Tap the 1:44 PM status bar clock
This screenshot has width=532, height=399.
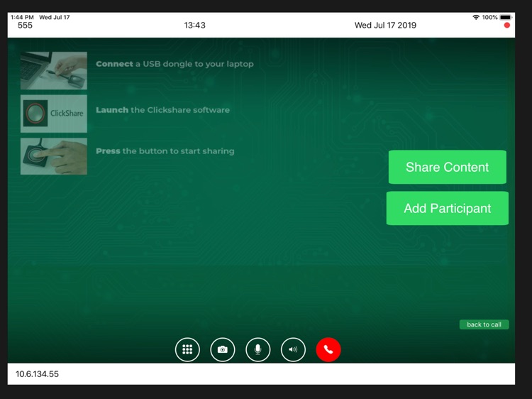coord(22,17)
